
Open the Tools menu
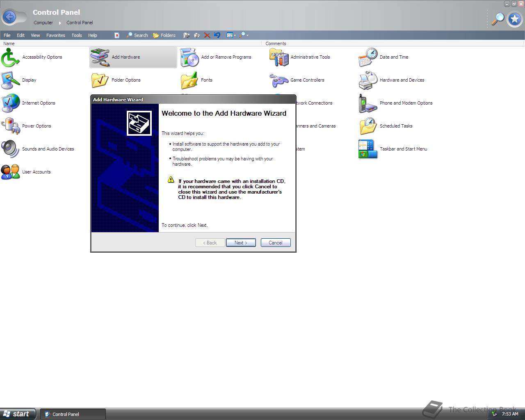click(77, 35)
